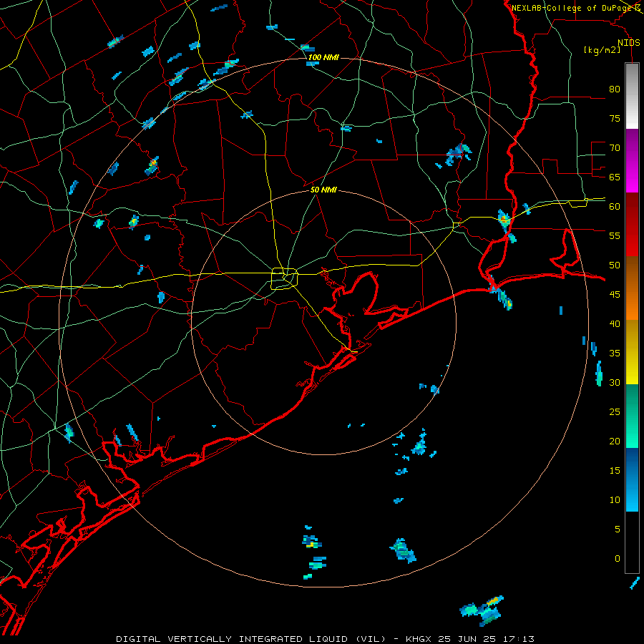Click the scale value "40"
The width and height of the screenshot is (644, 644).
[615, 324]
